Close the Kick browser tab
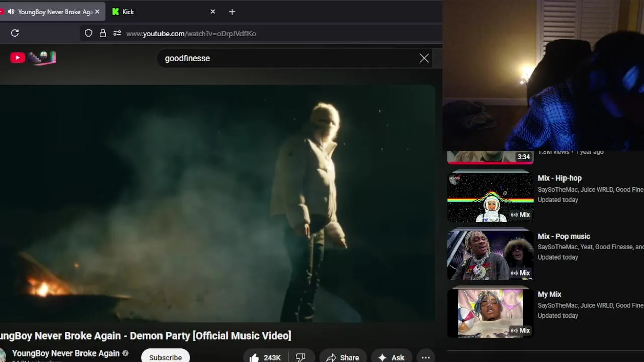Viewport: 644px width, 362px height. point(213,12)
